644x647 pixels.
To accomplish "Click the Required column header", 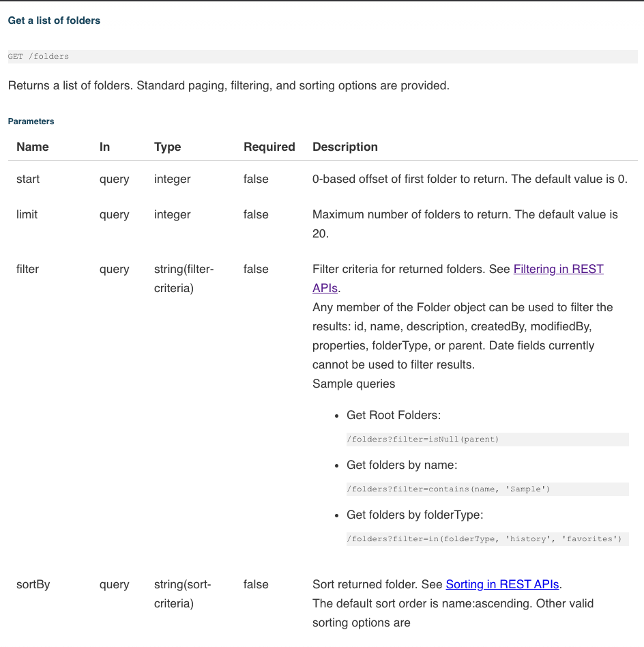I will click(x=269, y=147).
